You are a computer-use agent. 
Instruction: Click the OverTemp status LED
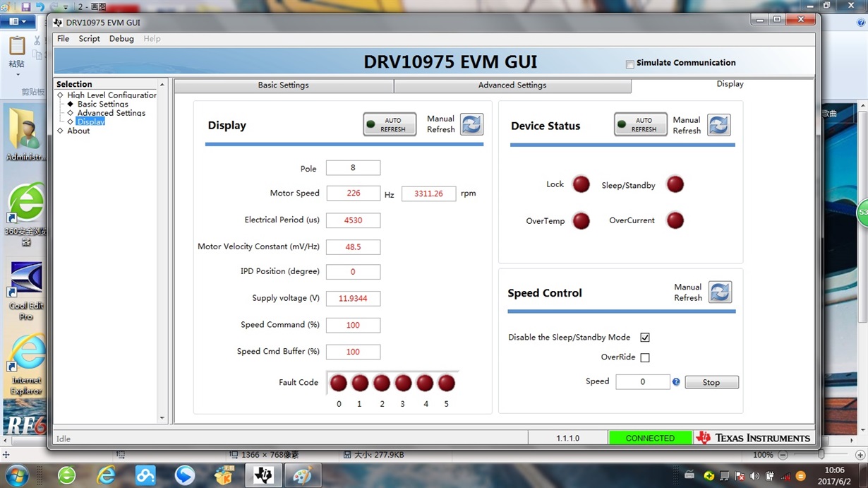click(581, 220)
